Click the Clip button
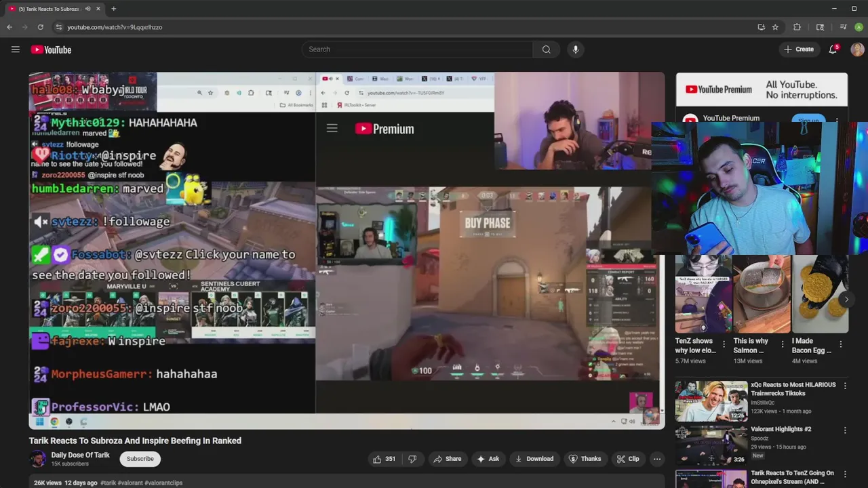The width and height of the screenshot is (868, 488). click(627, 459)
